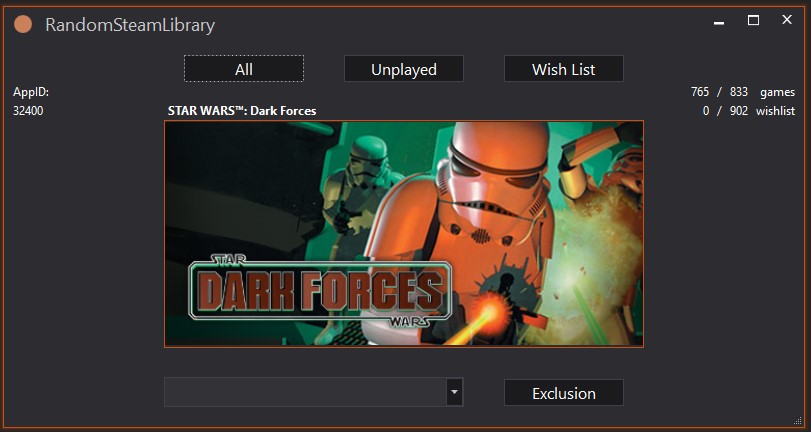Close the RandomSteamLibrary window

[x=789, y=21]
